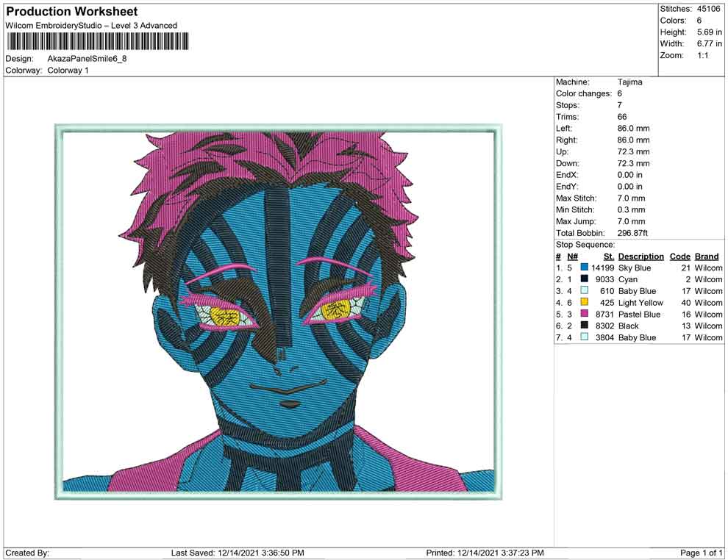
Task: Click the Code column header
Action: [679, 256]
